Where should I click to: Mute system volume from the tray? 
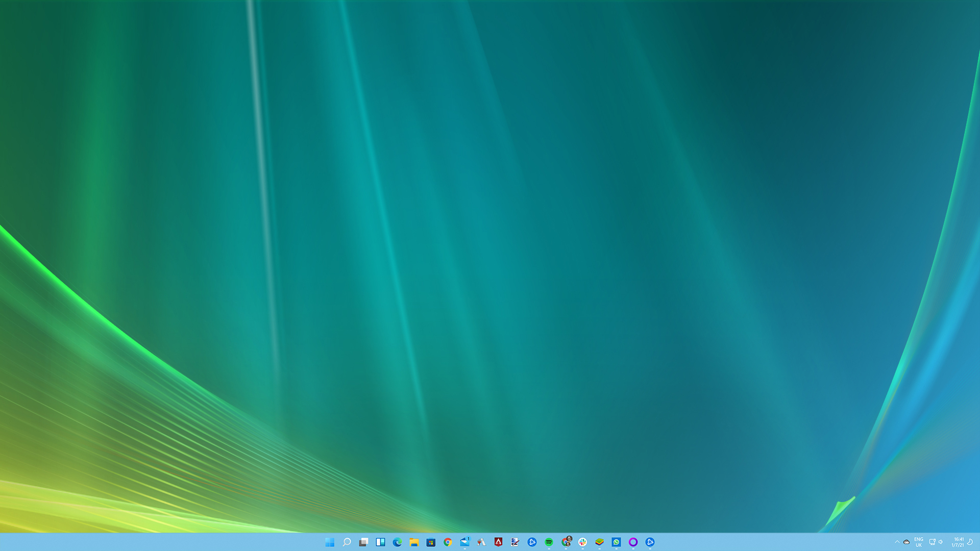click(941, 542)
